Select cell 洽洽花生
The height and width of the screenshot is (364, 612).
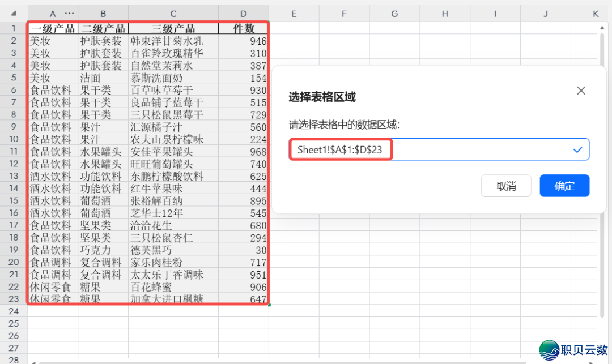pyautogui.click(x=173, y=225)
